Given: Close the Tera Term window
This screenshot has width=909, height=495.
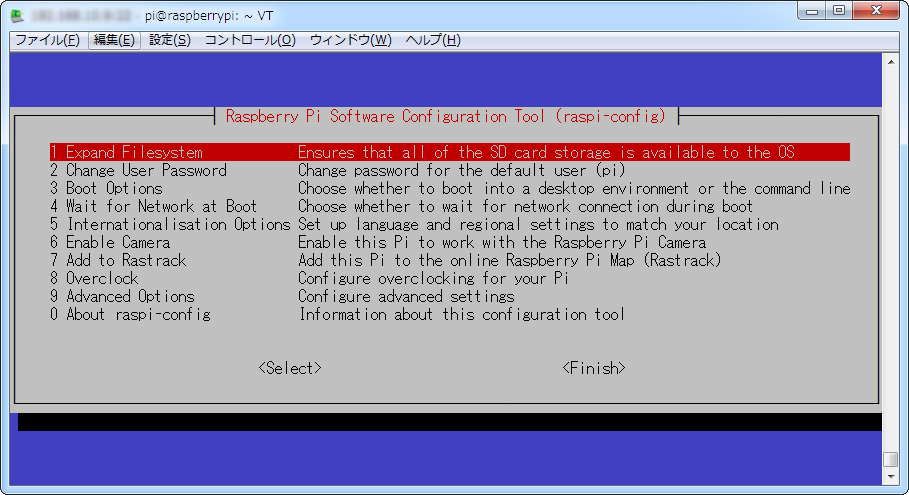Looking at the screenshot, I should tap(876, 10).
